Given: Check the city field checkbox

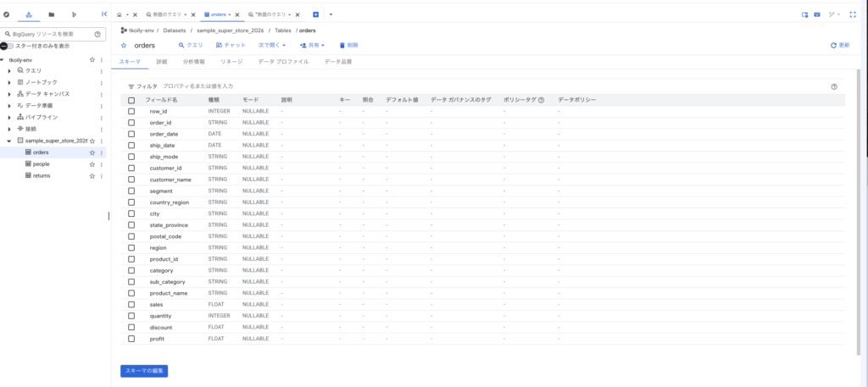Looking at the screenshot, I should [x=131, y=213].
